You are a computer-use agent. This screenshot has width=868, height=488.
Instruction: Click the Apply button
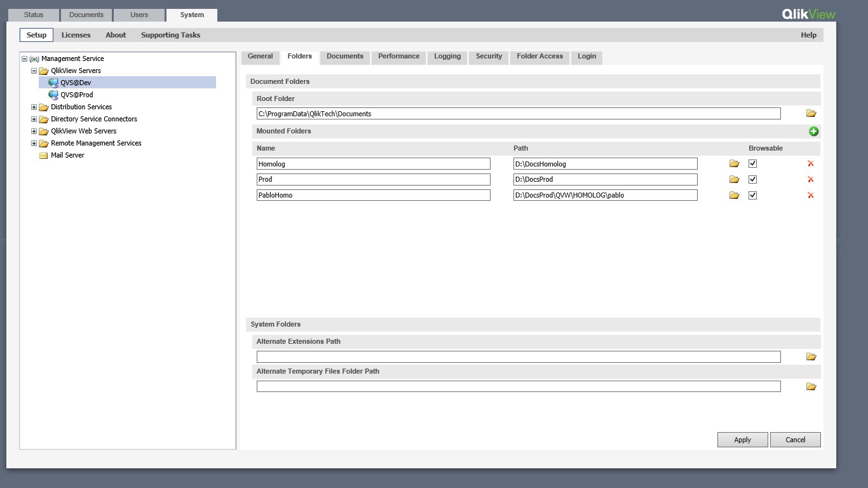pyautogui.click(x=742, y=440)
